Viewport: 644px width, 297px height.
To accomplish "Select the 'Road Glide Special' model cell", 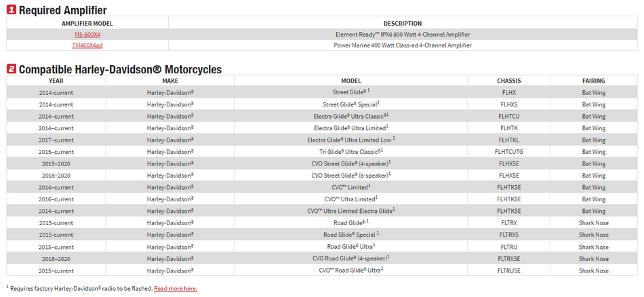I will point(351,235).
